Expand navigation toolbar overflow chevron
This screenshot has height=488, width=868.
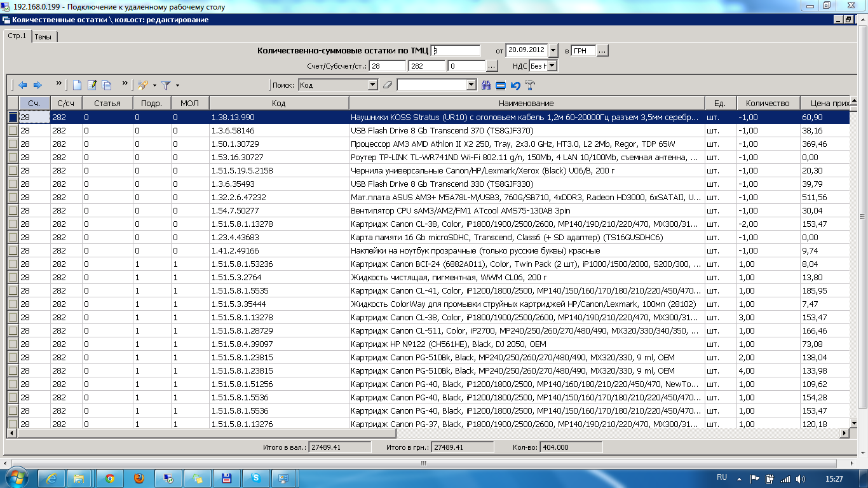tap(59, 83)
